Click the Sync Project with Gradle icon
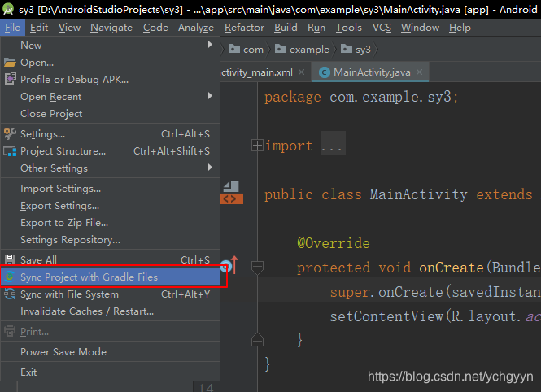Viewport: 541px width, 392px height. pyautogui.click(x=10, y=277)
